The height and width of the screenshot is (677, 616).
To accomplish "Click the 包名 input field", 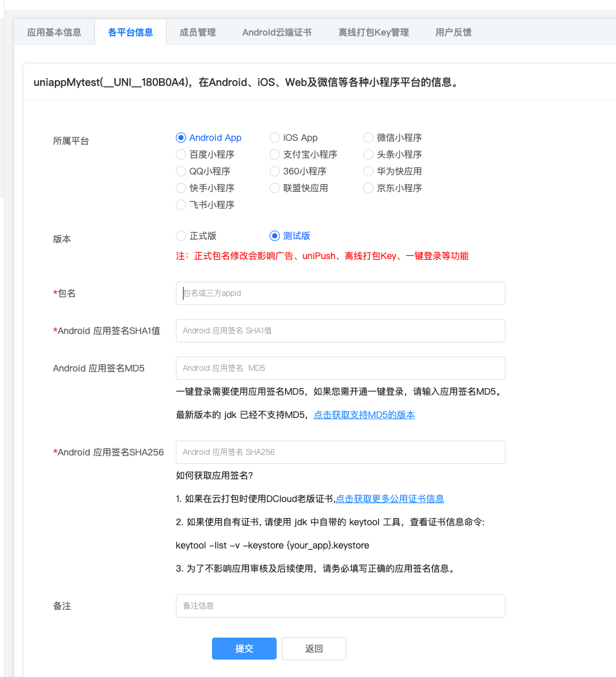I will point(341,293).
